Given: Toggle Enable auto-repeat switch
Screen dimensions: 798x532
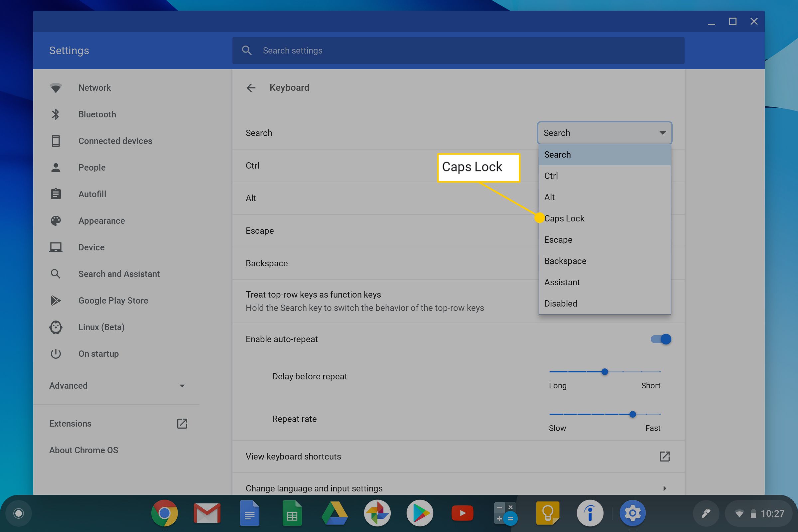Looking at the screenshot, I should click(x=661, y=338).
